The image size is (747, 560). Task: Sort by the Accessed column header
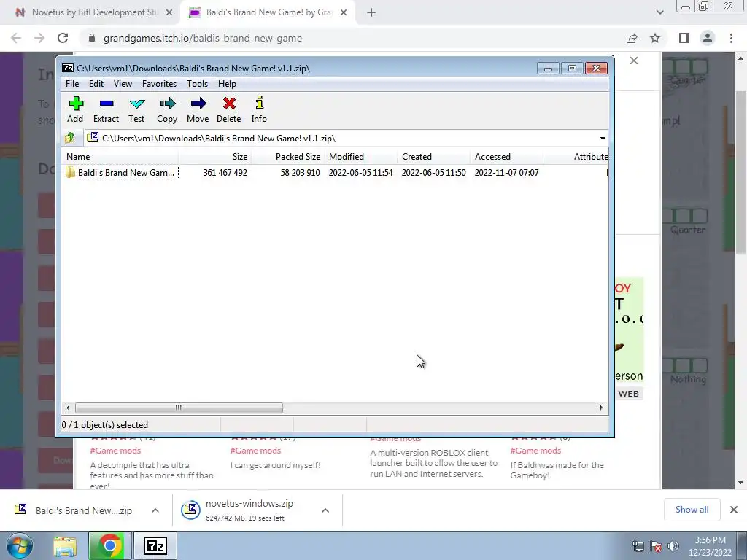point(506,157)
